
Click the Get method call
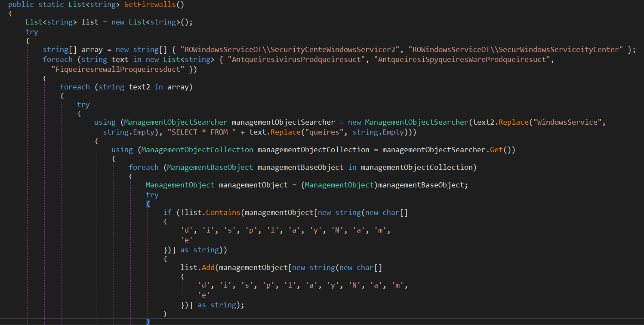[x=496, y=150]
